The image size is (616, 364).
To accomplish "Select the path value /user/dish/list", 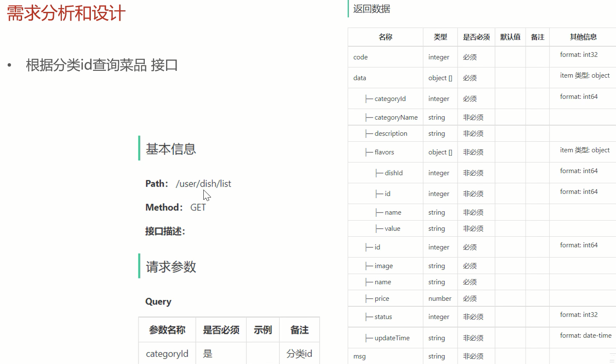I will [x=203, y=184].
